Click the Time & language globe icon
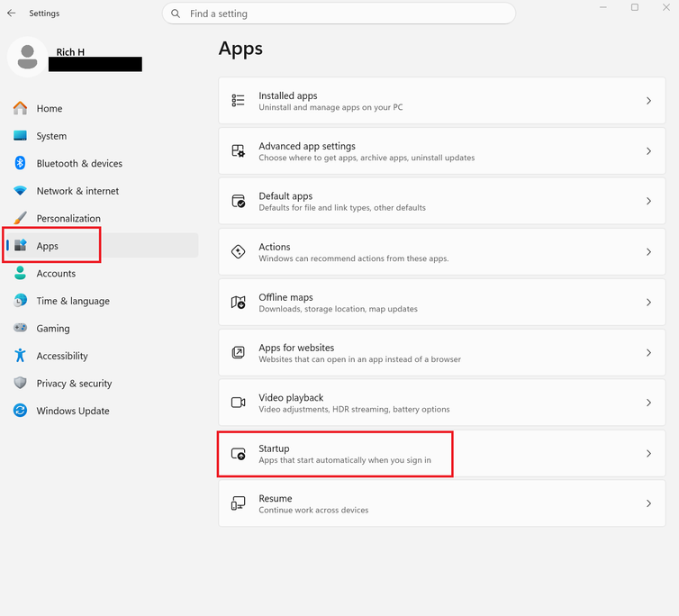The width and height of the screenshot is (679, 616). coord(20,300)
